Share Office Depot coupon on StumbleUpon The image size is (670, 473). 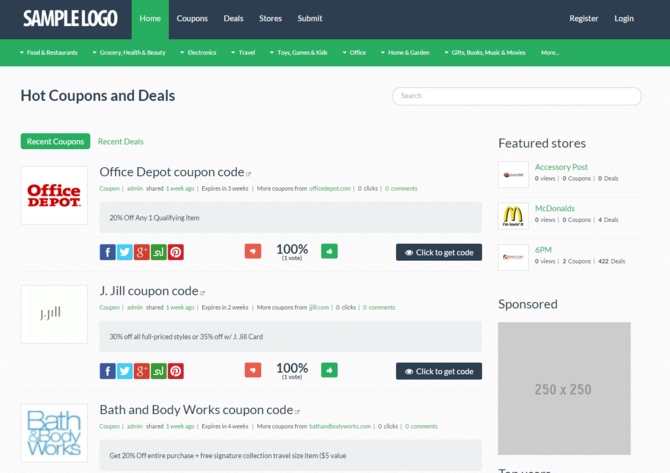coord(159,252)
